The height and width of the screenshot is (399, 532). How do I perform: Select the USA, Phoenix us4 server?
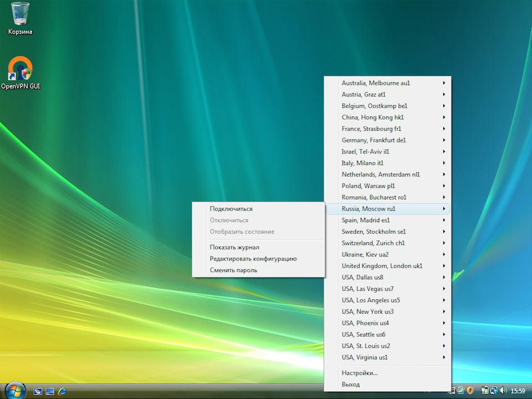point(387,323)
